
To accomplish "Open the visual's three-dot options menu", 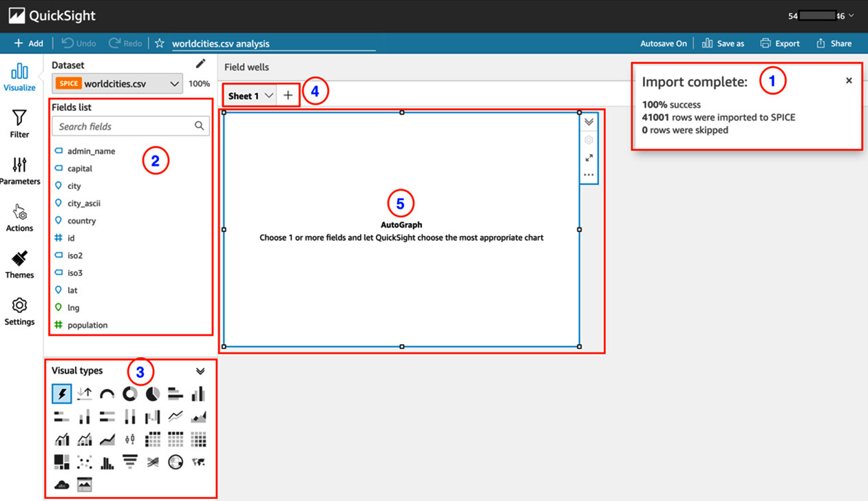I will click(x=589, y=175).
